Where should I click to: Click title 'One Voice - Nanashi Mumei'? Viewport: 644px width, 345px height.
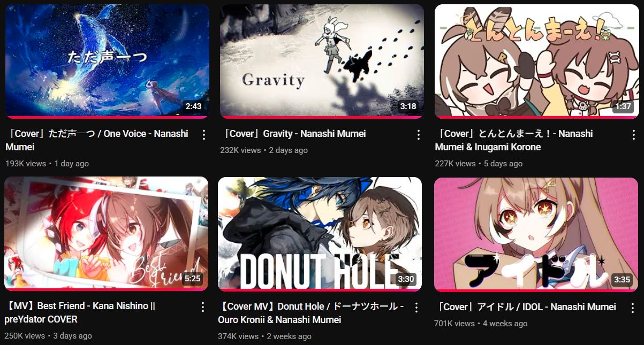[97, 140]
